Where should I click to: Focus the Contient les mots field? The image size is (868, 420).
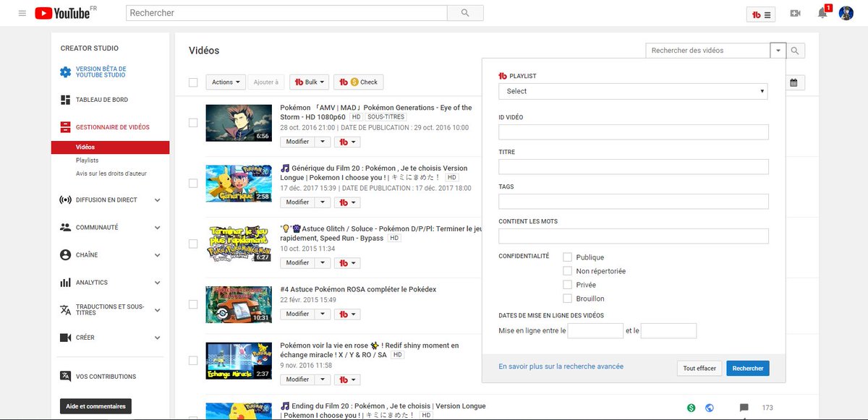point(634,236)
